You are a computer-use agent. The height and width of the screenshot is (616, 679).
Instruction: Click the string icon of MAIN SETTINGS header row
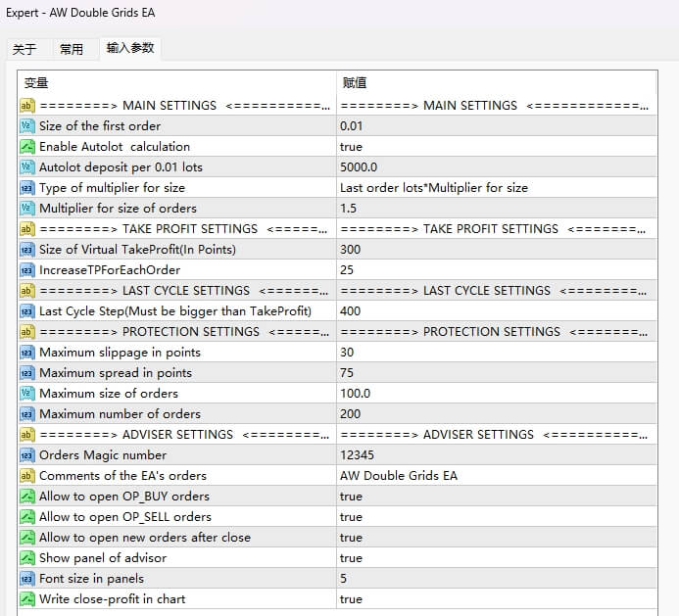coord(27,106)
